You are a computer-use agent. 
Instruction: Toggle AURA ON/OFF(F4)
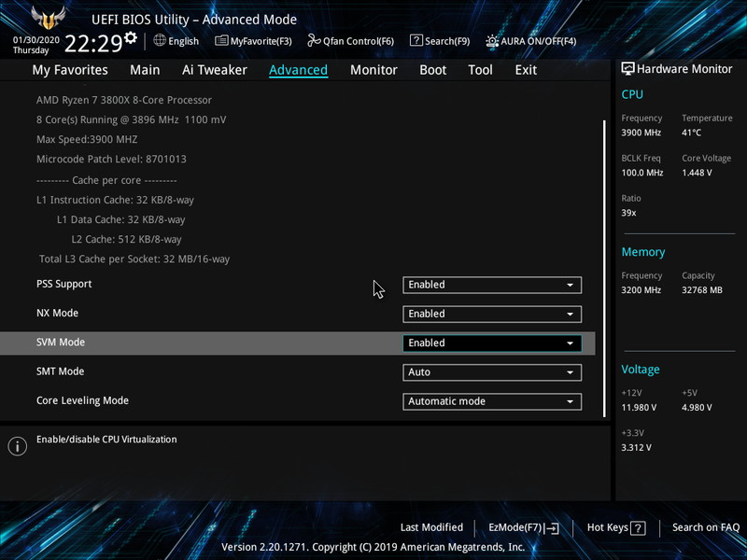coord(530,41)
